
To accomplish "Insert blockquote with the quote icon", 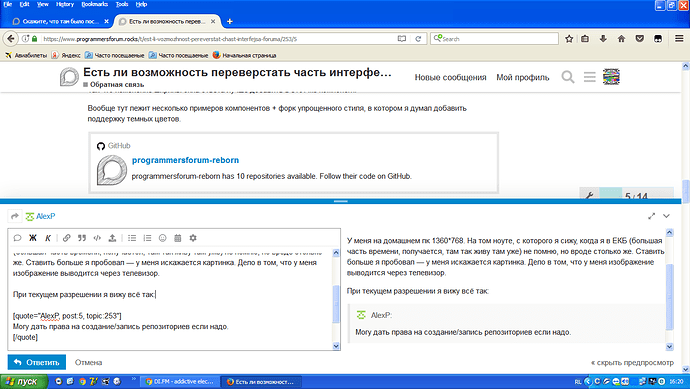I will (x=82, y=238).
